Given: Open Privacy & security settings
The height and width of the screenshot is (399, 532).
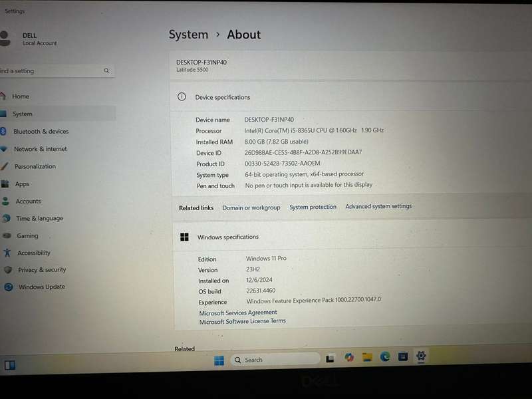Looking at the screenshot, I should coord(42,270).
